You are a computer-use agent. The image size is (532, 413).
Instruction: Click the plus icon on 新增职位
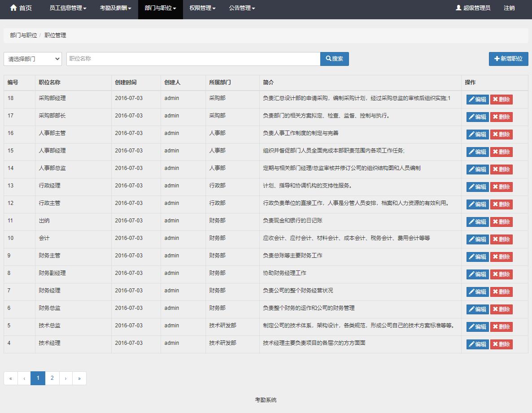[497, 59]
